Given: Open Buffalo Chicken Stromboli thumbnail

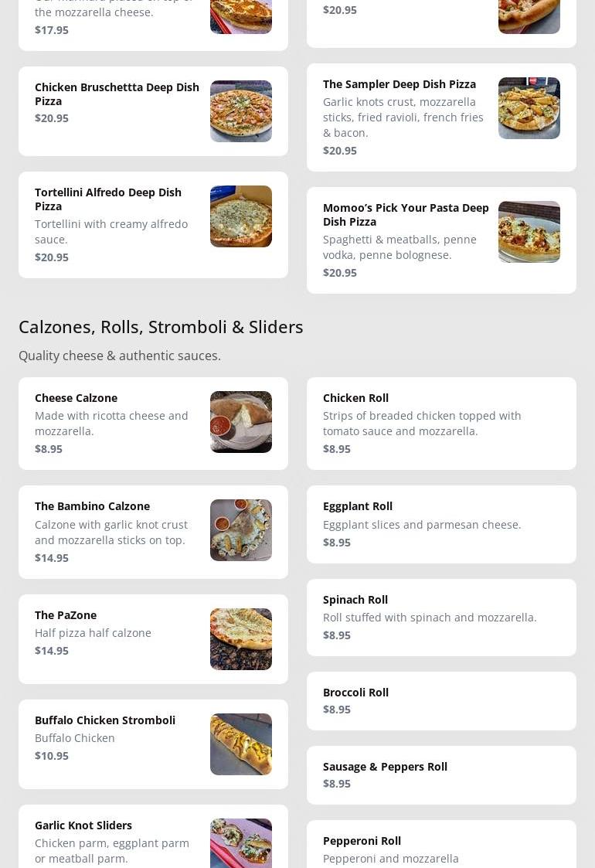Looking at the screenshot, I should coord(241,744).
